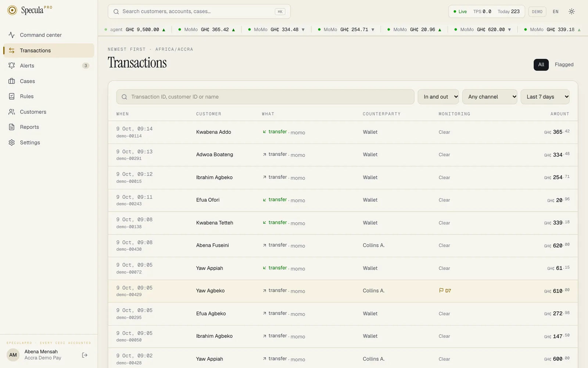Click amount GH₵ 610.00
This screenshot has height=368, width=588.
557,291
